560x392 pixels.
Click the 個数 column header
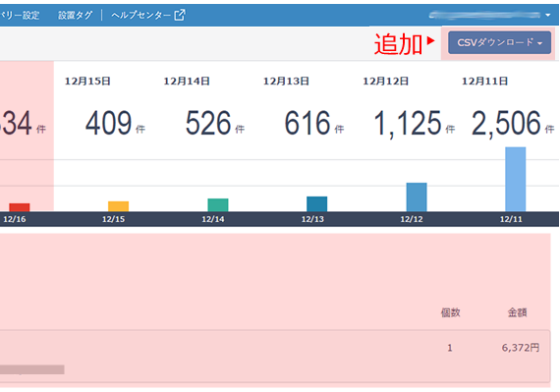[450, 312]
